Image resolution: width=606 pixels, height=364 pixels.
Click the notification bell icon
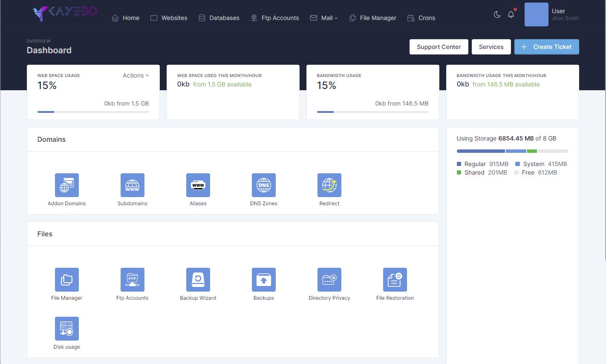pyautogui.click(x=511, y=14)
